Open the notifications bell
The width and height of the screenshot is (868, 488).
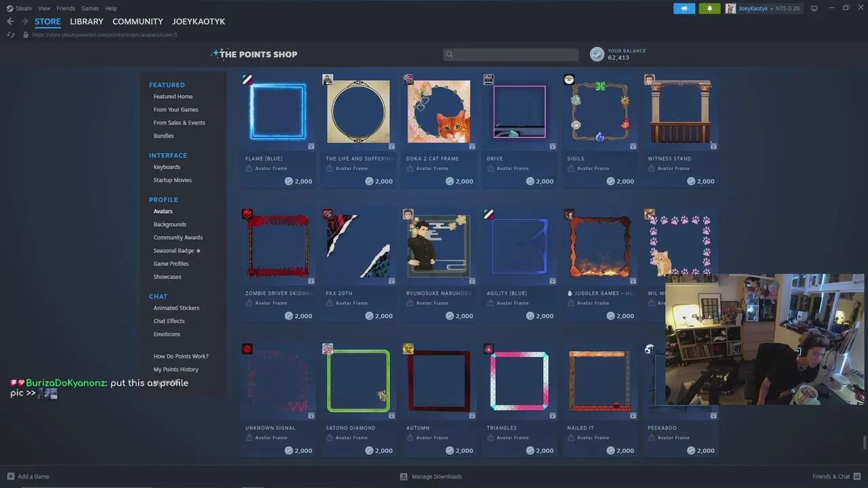click(709, 8)
